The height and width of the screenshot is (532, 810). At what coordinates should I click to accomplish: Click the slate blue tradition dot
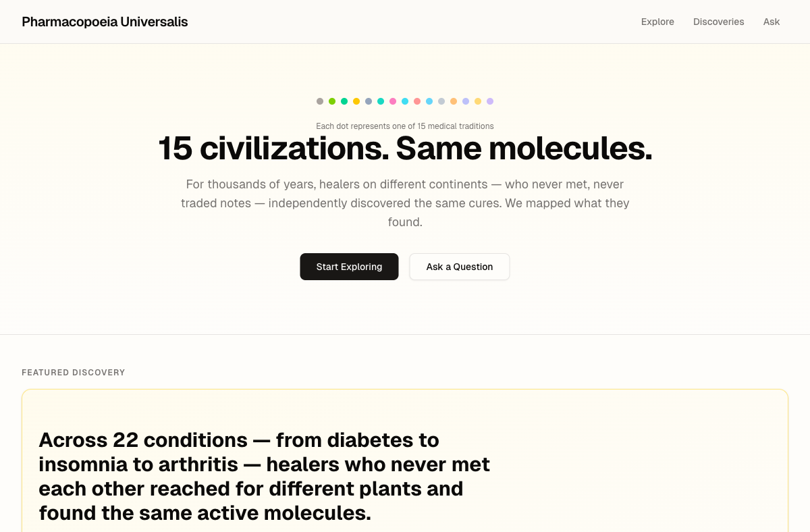(368, 101)
